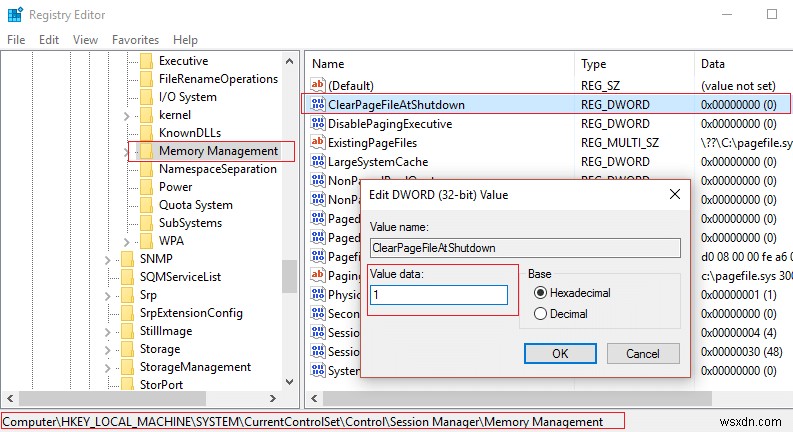Screen dimensions: 793x432
Task: Open the Favorites menu
Action: coord(136,39)
